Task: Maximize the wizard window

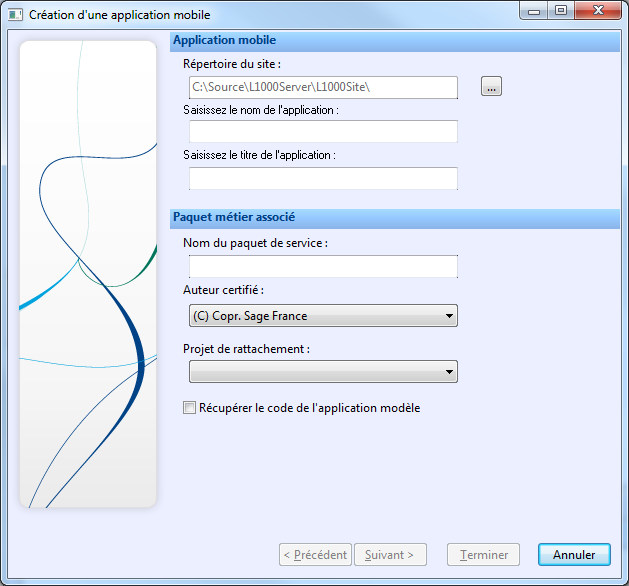Action: (x=561, y=11)
